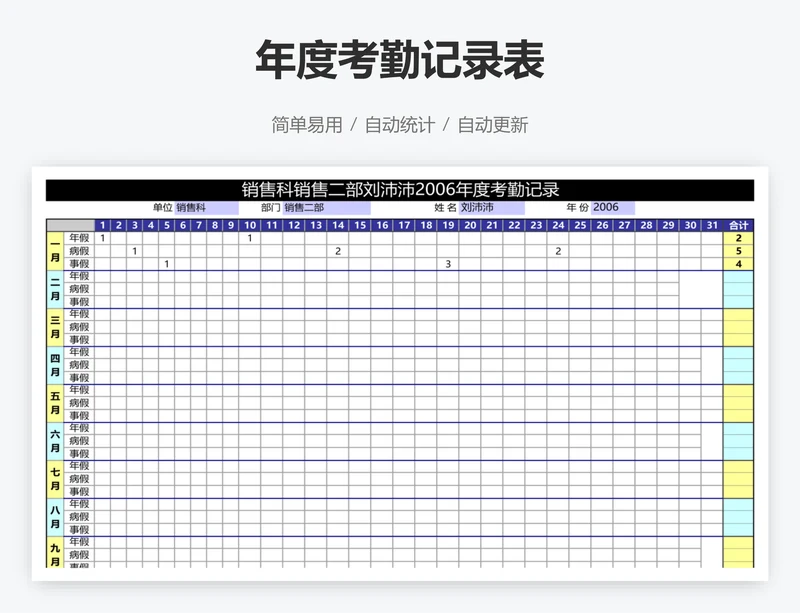Click the 年假 row label under 七月
The height and width of the screenshot is (613, 800).
pos(79,466)
